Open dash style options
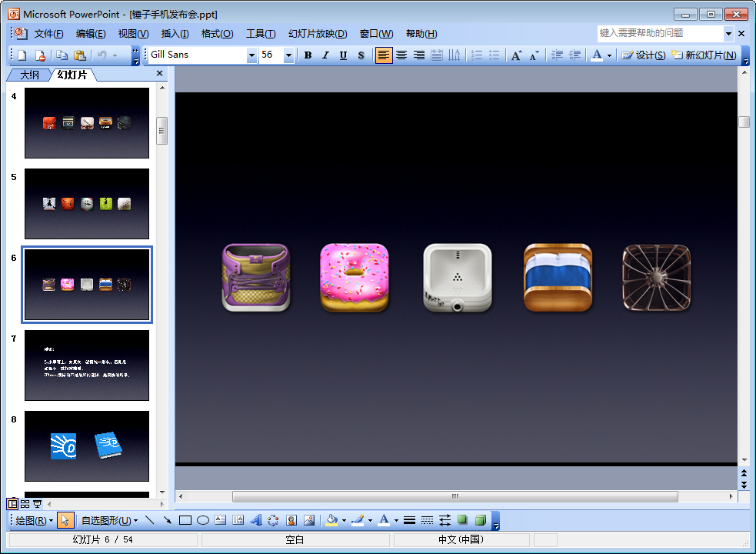Screen dimensions: 756x554 point(427,520)
